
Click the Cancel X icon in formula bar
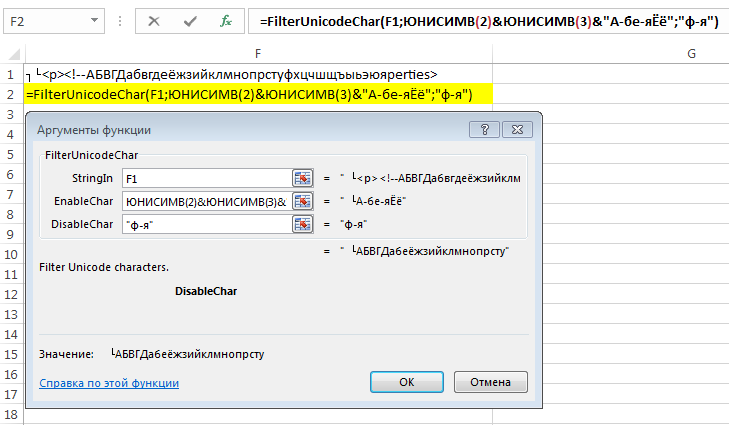click(154, 21)
